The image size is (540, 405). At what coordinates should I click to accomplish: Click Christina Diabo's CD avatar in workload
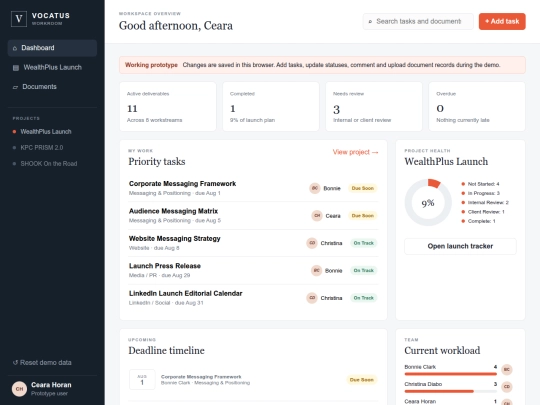[x=507, y=386]
